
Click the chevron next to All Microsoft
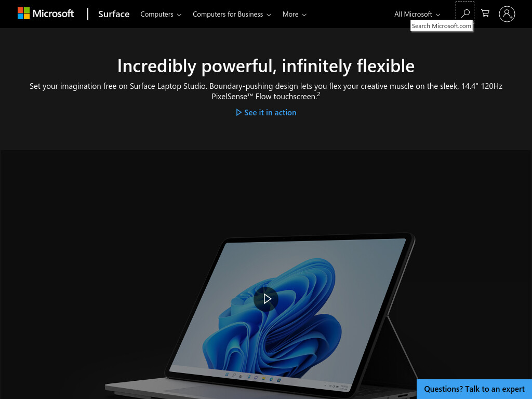point(437,15)
